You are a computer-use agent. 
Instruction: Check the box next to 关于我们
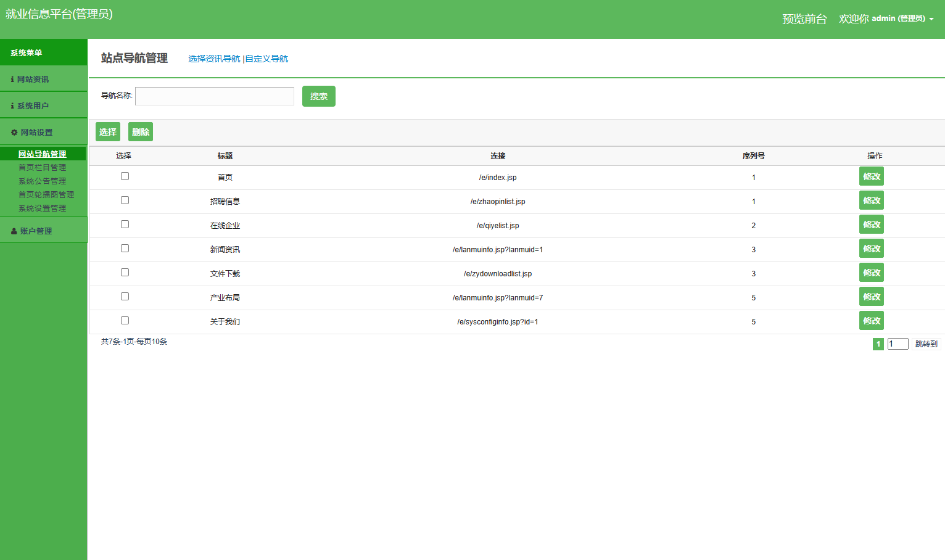tap(125, 321)
